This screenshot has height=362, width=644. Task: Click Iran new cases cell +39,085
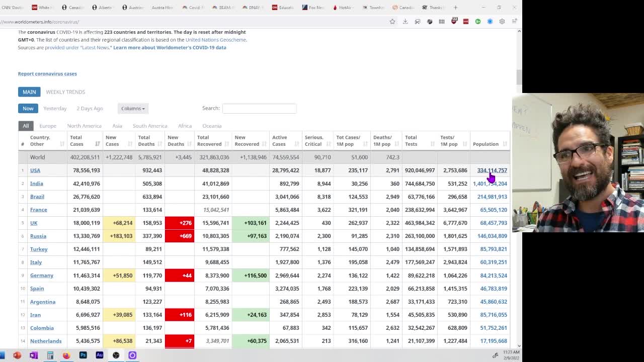(119, 315)
